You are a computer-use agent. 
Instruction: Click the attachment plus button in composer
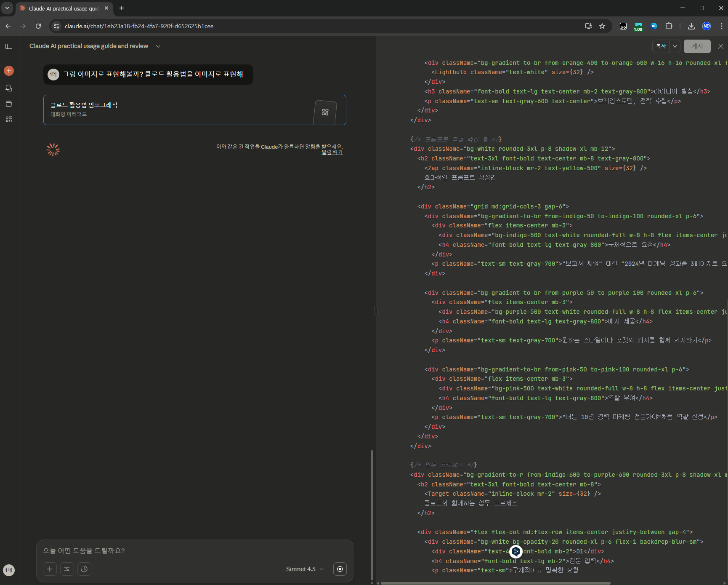pos(50,569)
